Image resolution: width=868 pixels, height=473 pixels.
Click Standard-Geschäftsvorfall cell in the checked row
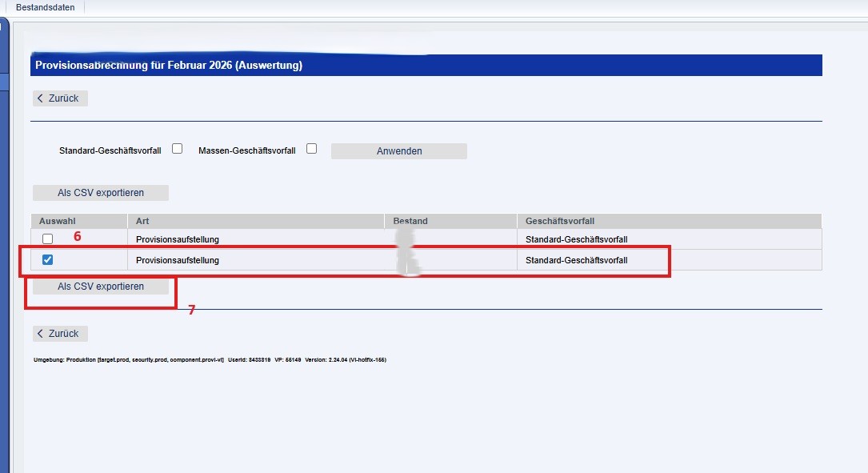click(576, 260)
